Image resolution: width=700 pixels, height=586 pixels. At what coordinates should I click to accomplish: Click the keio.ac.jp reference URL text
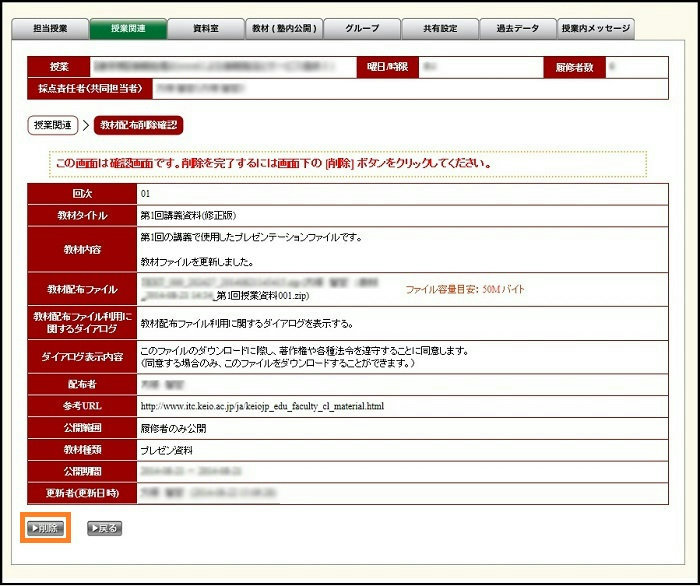pos(262,407)
